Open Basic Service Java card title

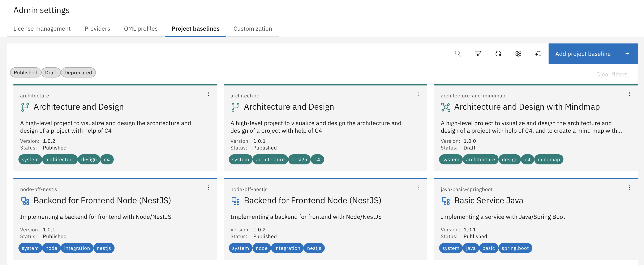(489, 201)
